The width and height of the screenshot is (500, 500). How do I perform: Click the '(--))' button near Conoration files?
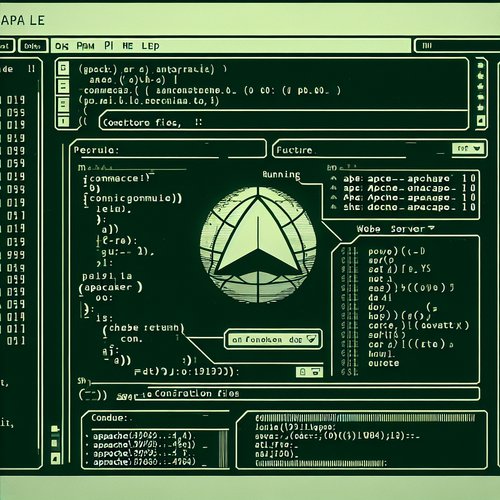point(93,395)
